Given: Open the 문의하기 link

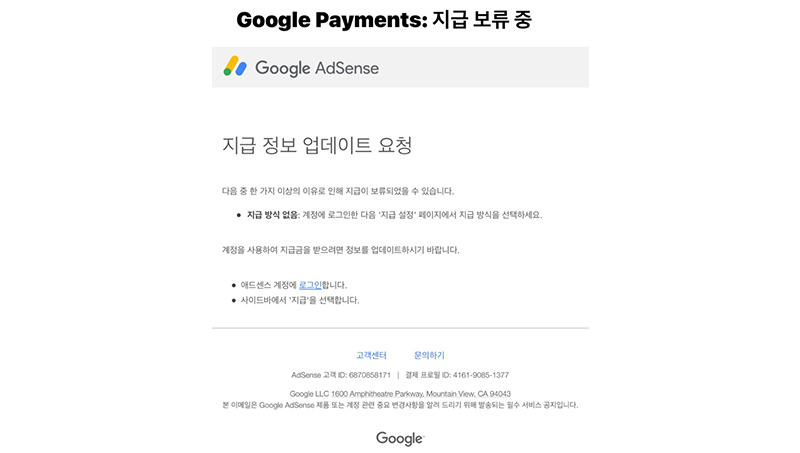Looking at the screenshot, I should click(x=429, y=355).
